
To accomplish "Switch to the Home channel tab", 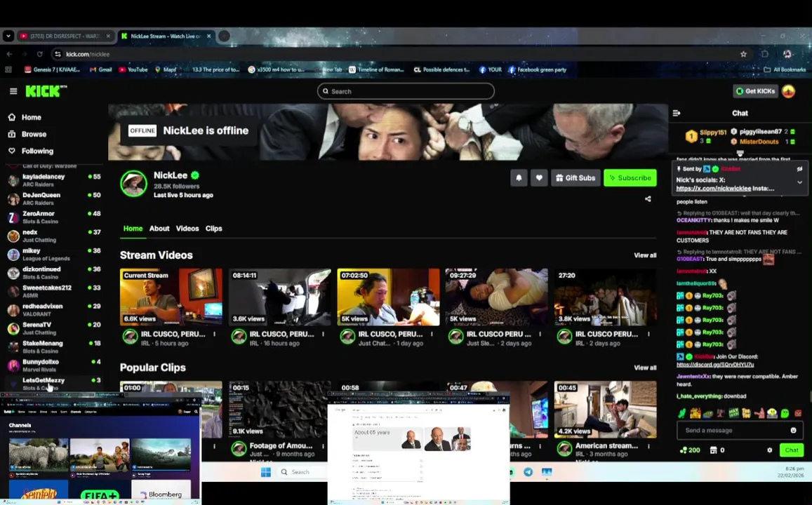I will pyautogui.click(x=133, y=228).
